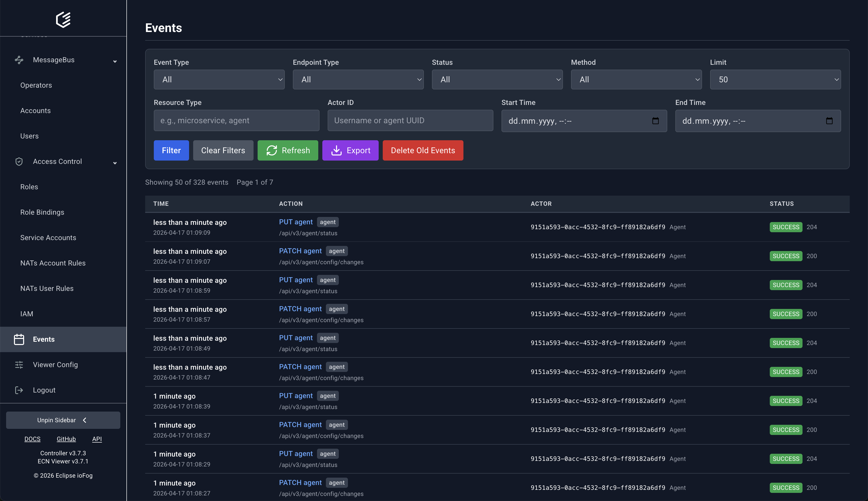Click the Delete Old Events button
868x501 pixels.
click(423, 150)
